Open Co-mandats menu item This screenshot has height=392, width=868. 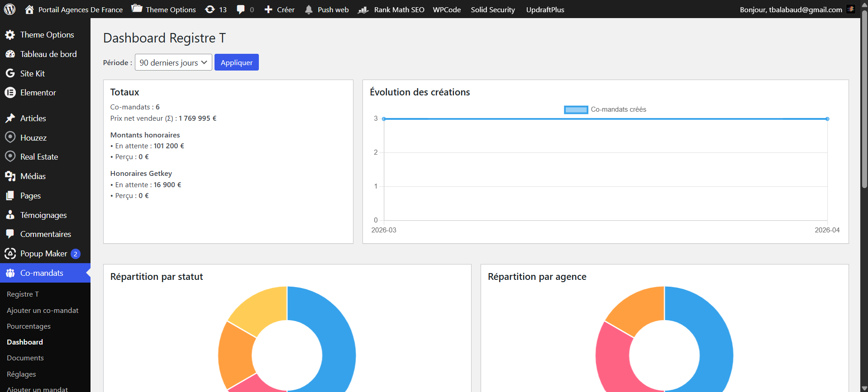pos(45,273)
